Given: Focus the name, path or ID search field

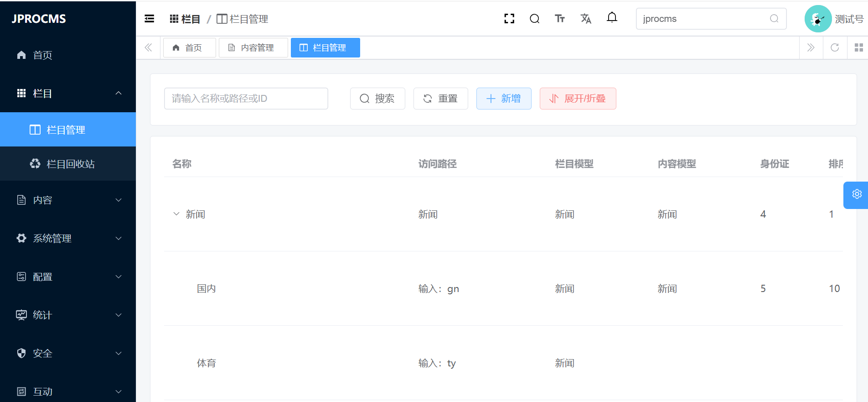Looking at the screenshot, I should [x=246, y=99].
